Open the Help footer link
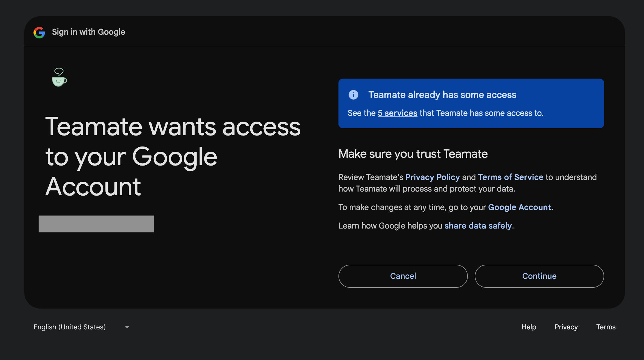This screenshot has height=360, width=644. coord(528,327)
